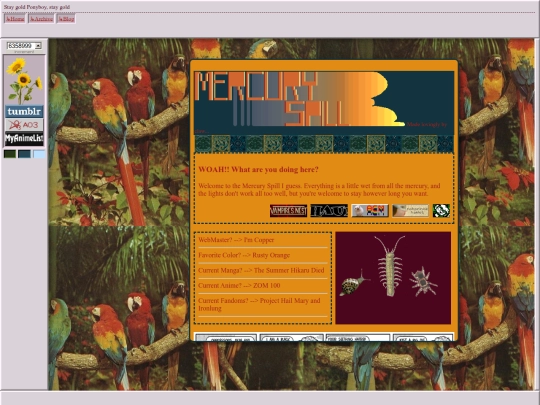Open the color code dropdown in sidebar
Image resolution: width=540 pixels, height=405 pixels.
24,45
